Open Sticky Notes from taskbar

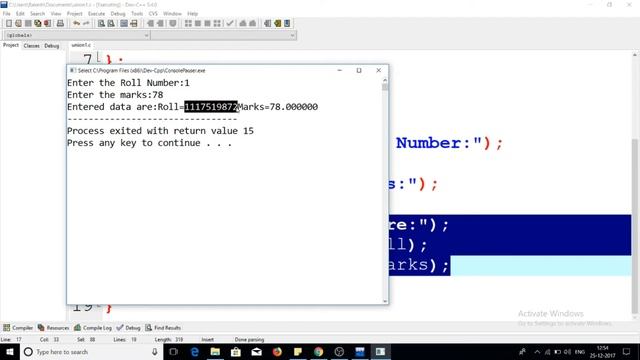pyautogui.click(x=298, y=352)
